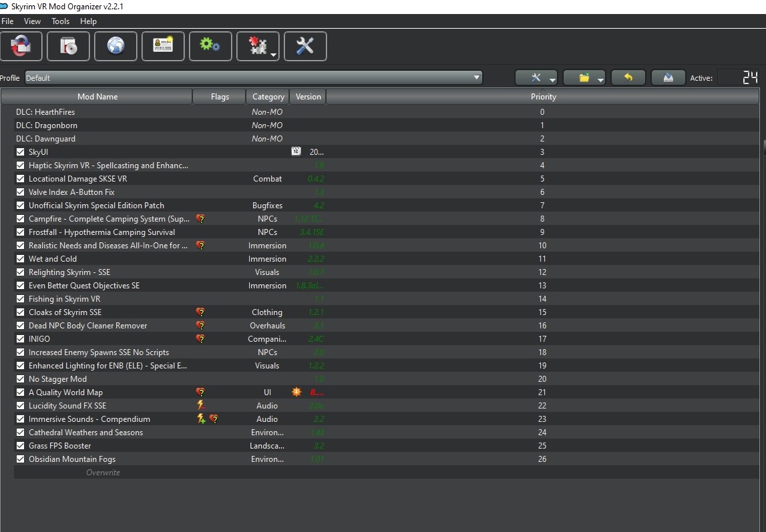766x532 pixels.
Task: Click the flag icon on Dead NPC Body Cleaner
Action: 200,326
